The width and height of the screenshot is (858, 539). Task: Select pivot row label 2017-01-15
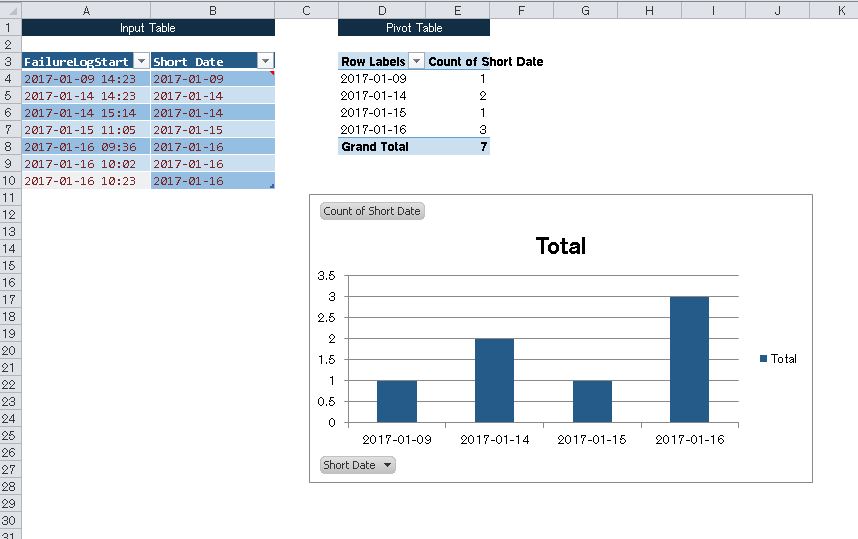[x=381, y=113]
